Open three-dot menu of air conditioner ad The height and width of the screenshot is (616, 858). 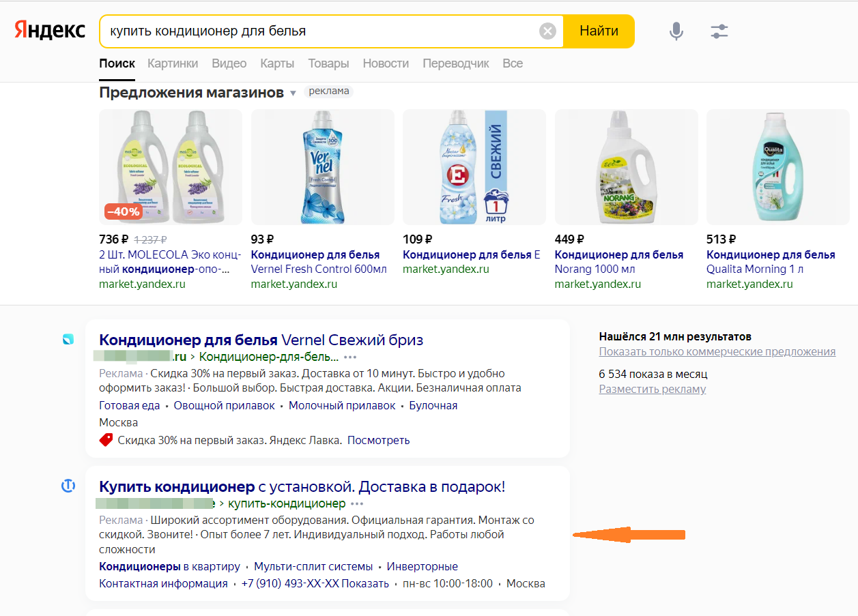357,503
